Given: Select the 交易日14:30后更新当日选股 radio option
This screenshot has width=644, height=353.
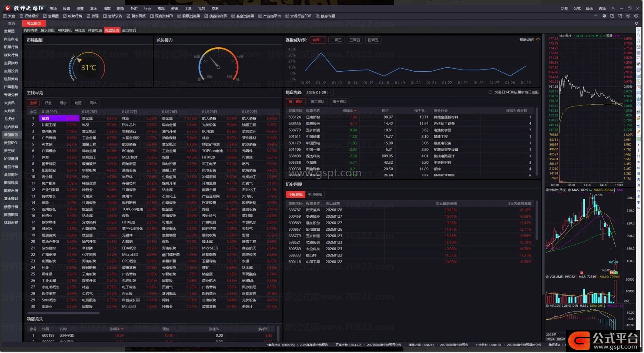Looking at the screenshot, I should [490, 92].
